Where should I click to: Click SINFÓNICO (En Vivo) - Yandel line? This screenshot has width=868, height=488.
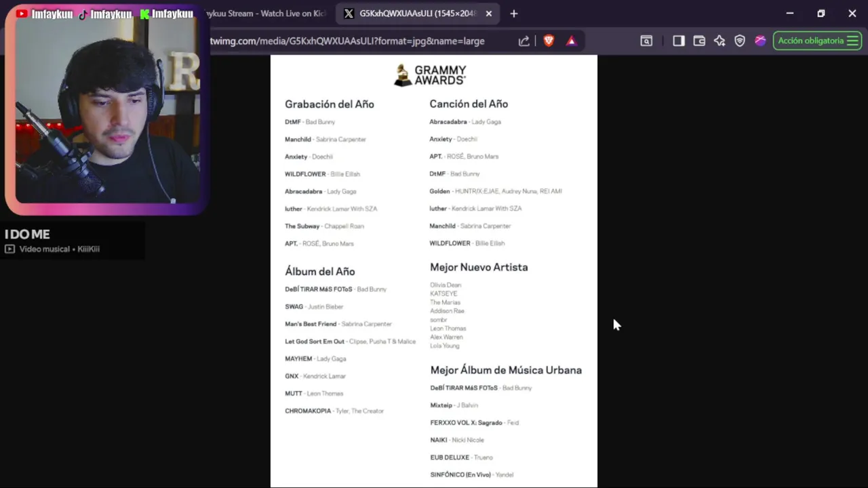click(471, 474)
